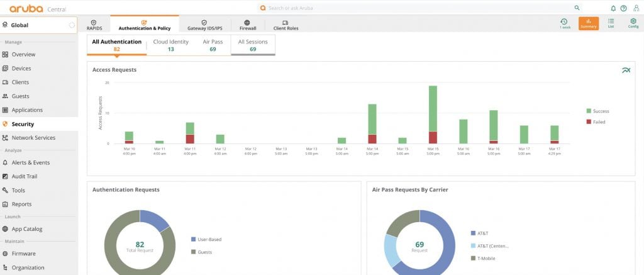The height and width of the screenshot is (275, 644).
Task: Expand the All Authentication card arrow
Action: [116, 57]
